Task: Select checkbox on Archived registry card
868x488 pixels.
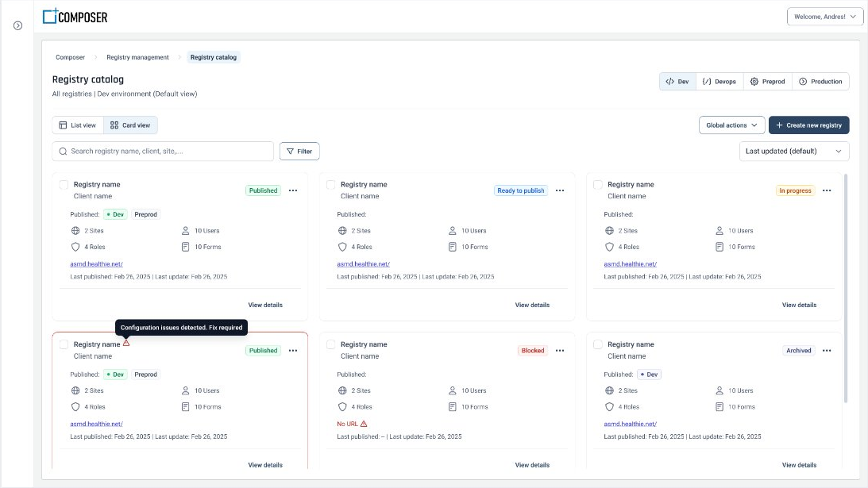Action: coord(597,344)
